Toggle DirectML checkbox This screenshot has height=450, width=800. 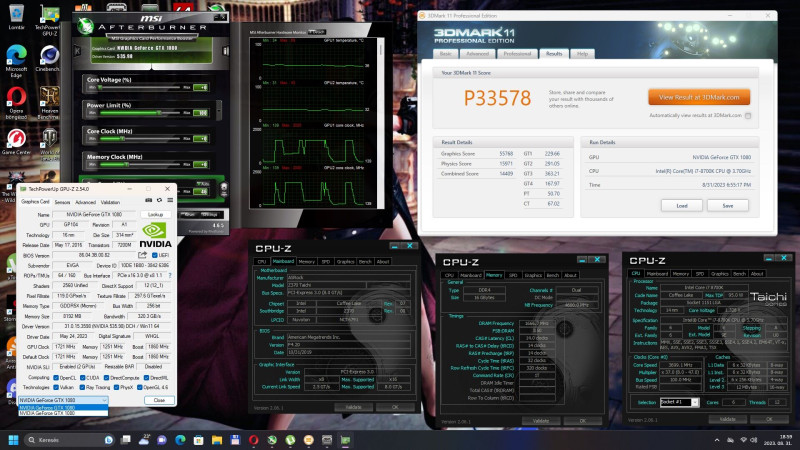tap(146, 378)
